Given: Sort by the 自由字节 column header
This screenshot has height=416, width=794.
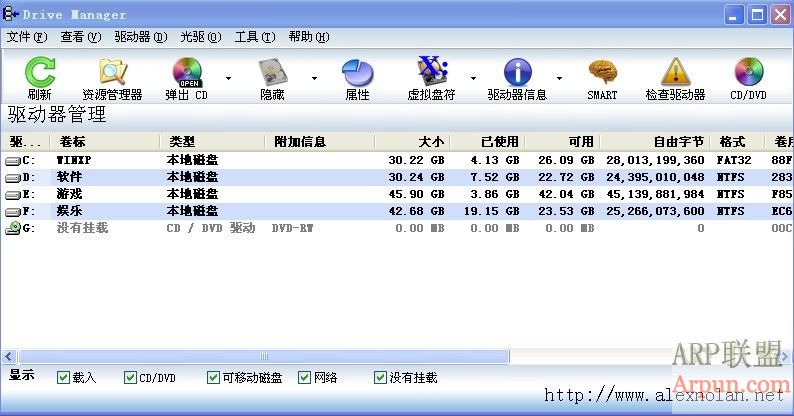Looking at the screenshot, I should coord(655,142).
